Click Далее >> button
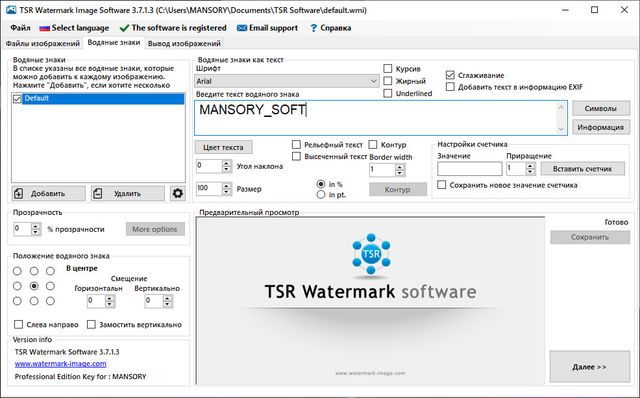 click(x=589, y=367)
